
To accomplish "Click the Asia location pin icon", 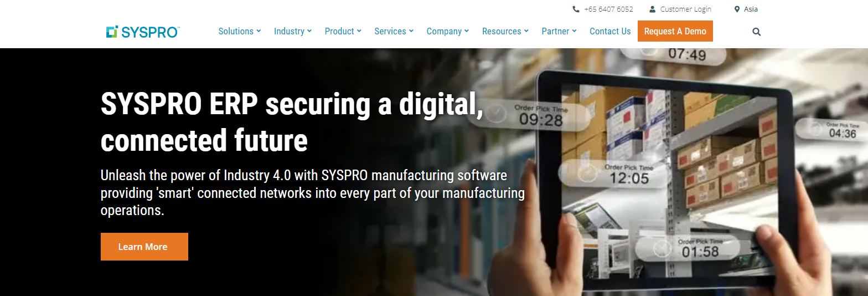I will (x=737, y=9).
